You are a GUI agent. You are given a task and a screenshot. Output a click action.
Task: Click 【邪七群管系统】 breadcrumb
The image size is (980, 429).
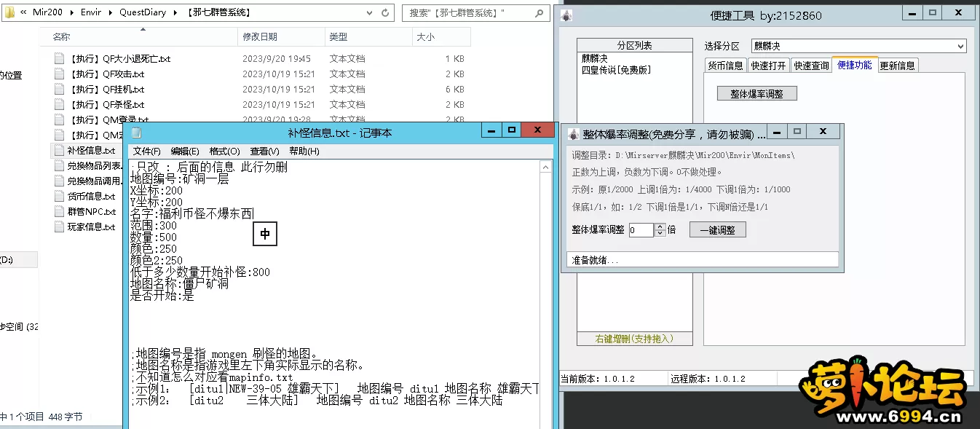click(x=218, y=12)
